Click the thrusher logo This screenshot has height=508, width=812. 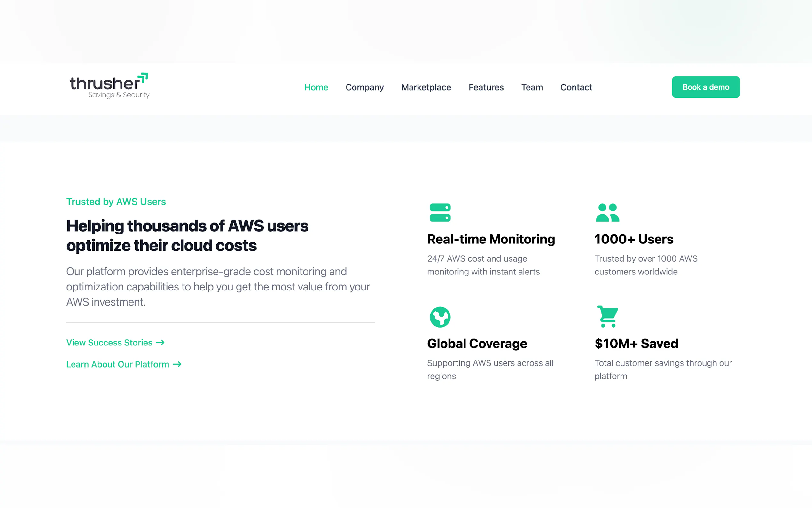(x=109, y=86)
